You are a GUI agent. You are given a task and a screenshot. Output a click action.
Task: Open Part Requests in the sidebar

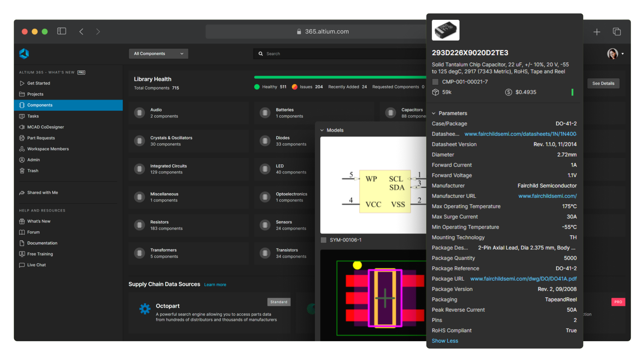41,138
